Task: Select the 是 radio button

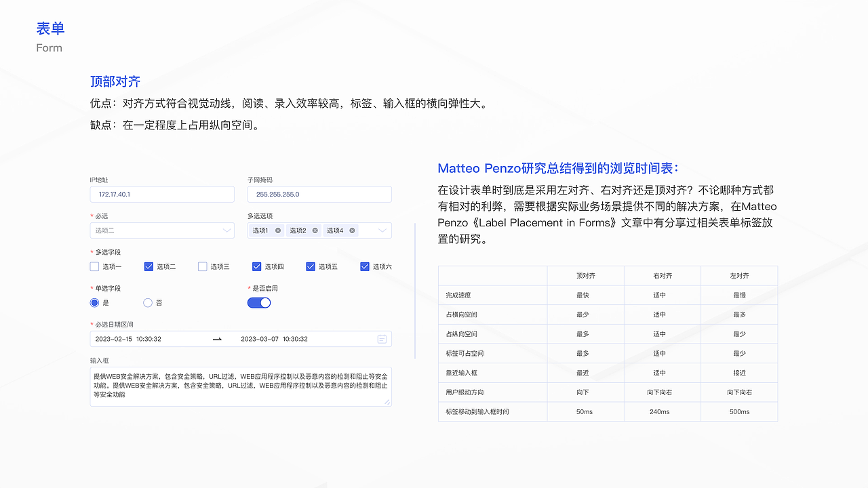Action: [94, 303]
